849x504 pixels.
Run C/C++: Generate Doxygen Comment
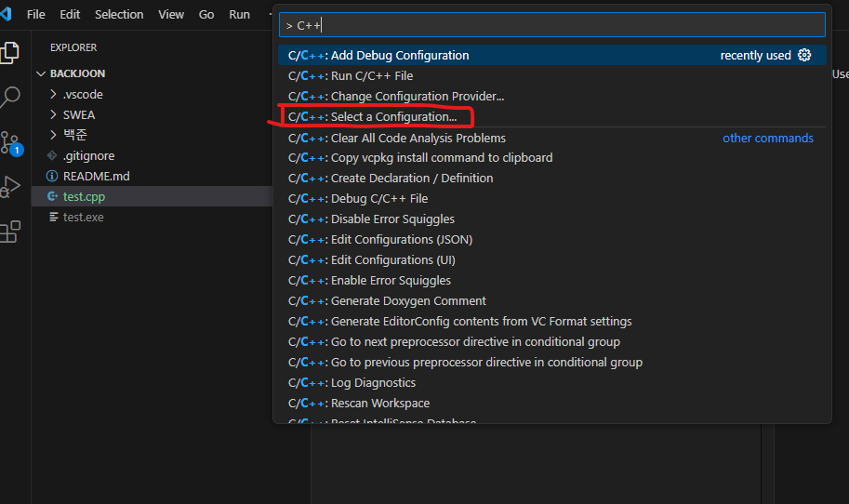click(x=552, y=301)
